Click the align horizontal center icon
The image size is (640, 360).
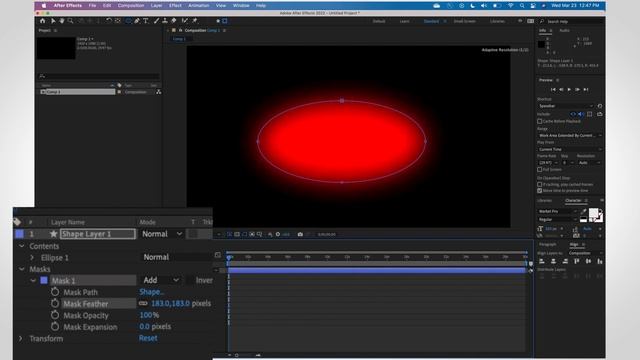[x=553, y=261]
